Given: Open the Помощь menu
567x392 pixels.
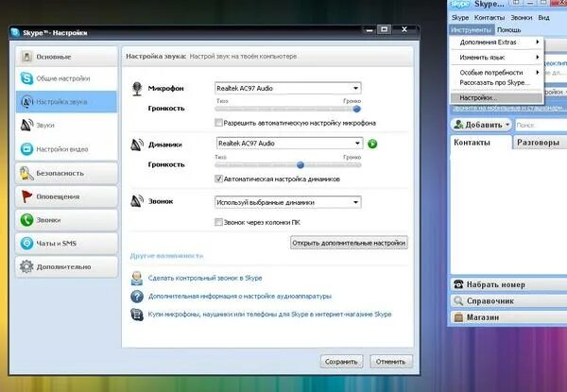Looking at the screenshot, I should [x=508, y=30].
